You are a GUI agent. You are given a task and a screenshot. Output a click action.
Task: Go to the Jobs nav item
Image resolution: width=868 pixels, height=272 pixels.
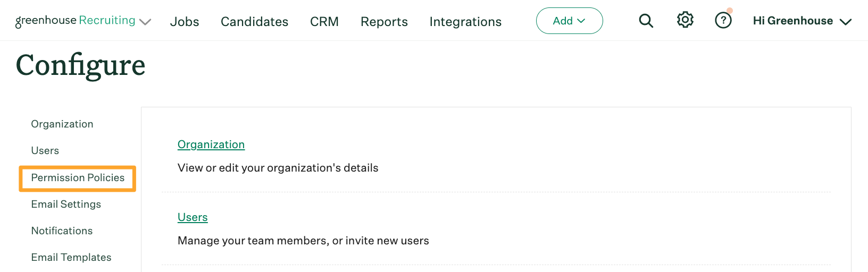coord(185,22)
